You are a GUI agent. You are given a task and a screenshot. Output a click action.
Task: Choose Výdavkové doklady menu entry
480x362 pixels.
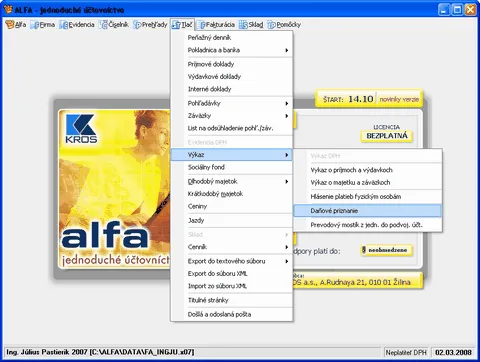[232, 77]
